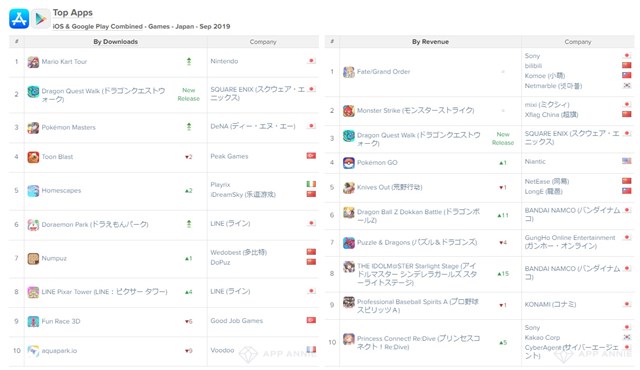Click the Dragon Ball Z Dokkan Battle icon

(349, 213)
